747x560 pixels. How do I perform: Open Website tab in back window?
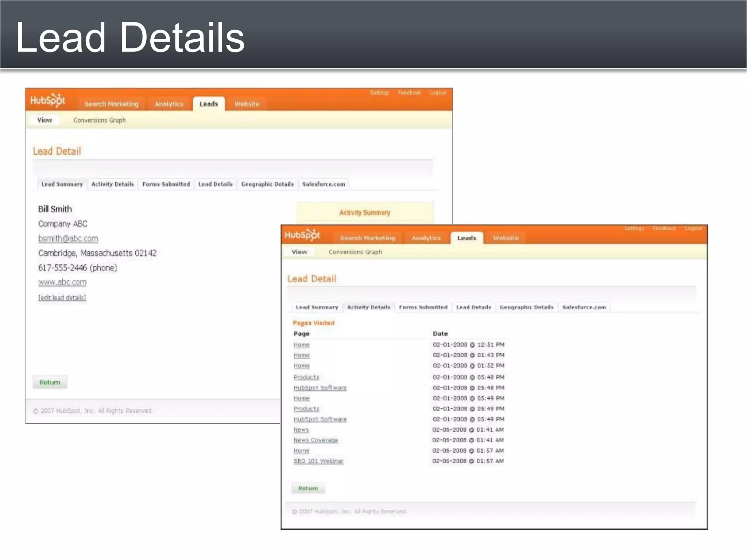[x=247, y=104]
